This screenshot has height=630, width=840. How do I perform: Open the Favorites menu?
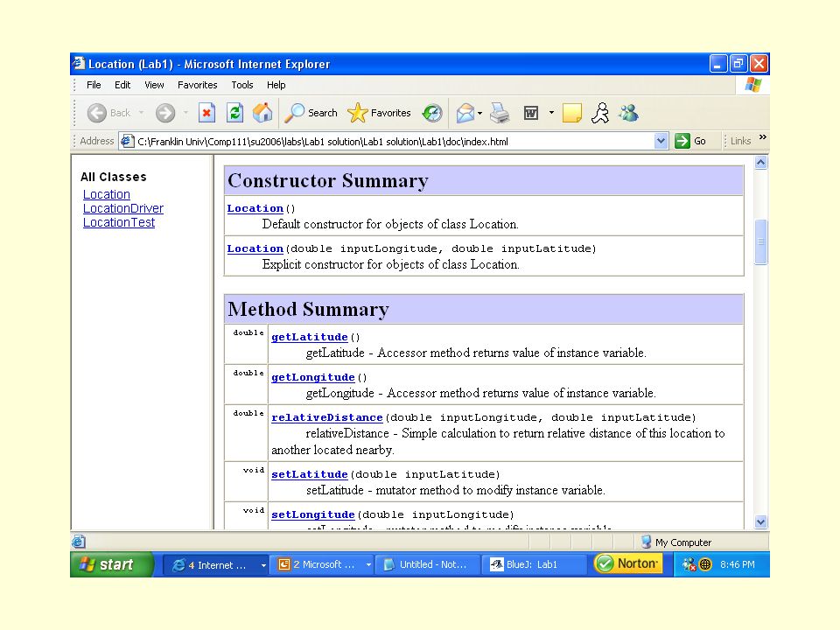tap(197, 85)
